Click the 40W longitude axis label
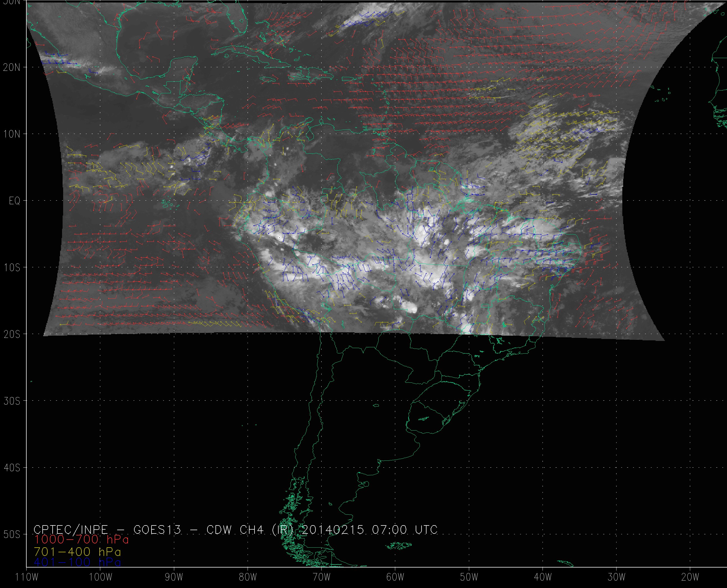 click(543, 577)
